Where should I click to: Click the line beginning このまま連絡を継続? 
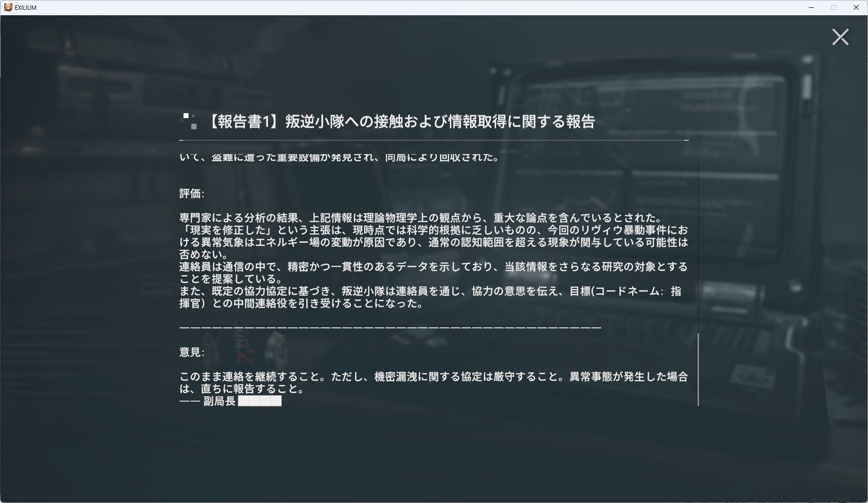click(x=434, y=377)
